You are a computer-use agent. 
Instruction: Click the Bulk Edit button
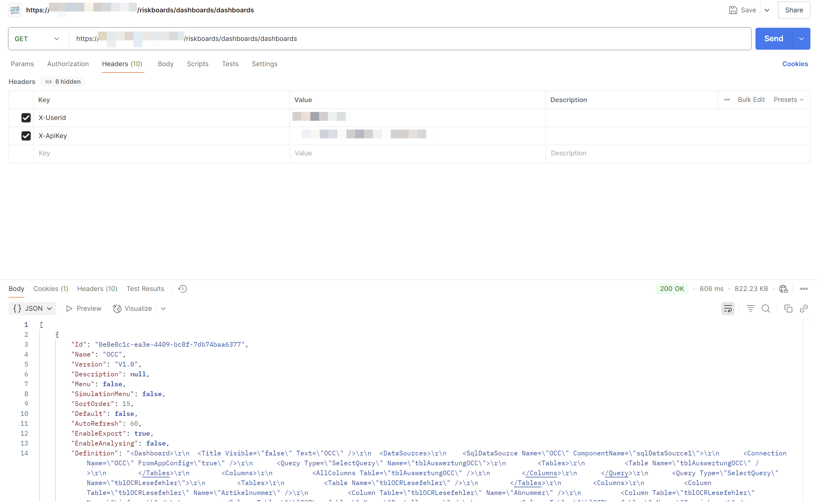coord(751,100)
